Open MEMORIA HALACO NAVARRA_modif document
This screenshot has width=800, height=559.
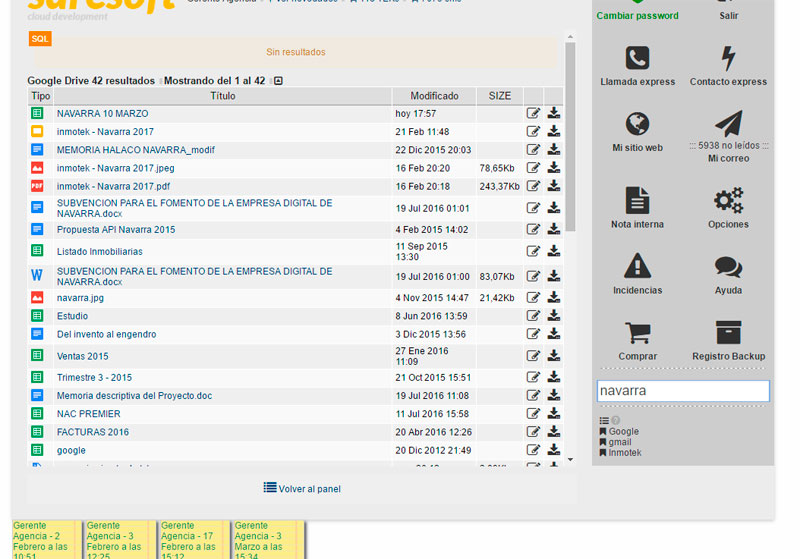click(x=136, y=150)
